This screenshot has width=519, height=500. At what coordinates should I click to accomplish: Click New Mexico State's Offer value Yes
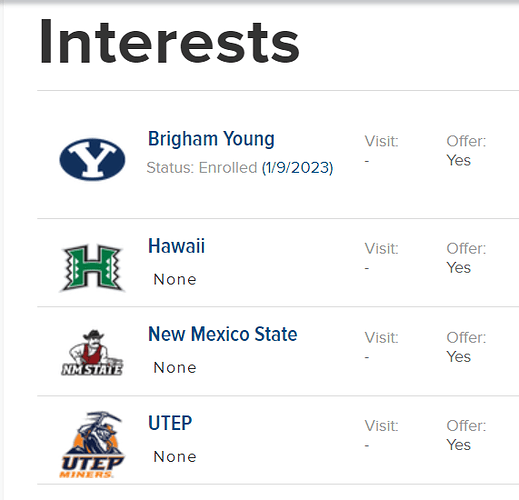[x=458, y=357]
